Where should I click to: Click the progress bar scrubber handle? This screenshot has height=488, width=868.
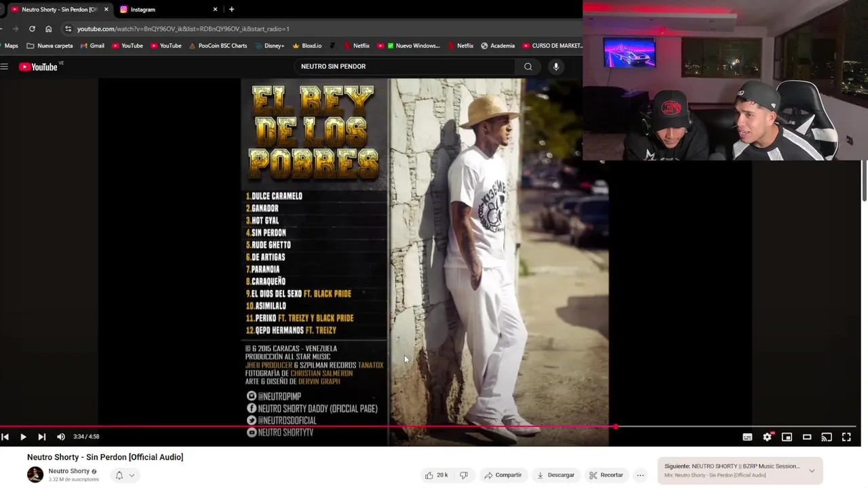point(616,427)
